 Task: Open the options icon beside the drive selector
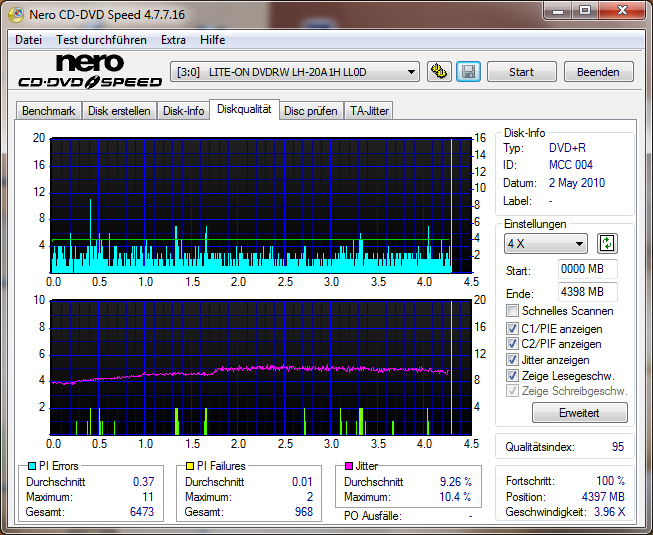click(x=439, y=72)
